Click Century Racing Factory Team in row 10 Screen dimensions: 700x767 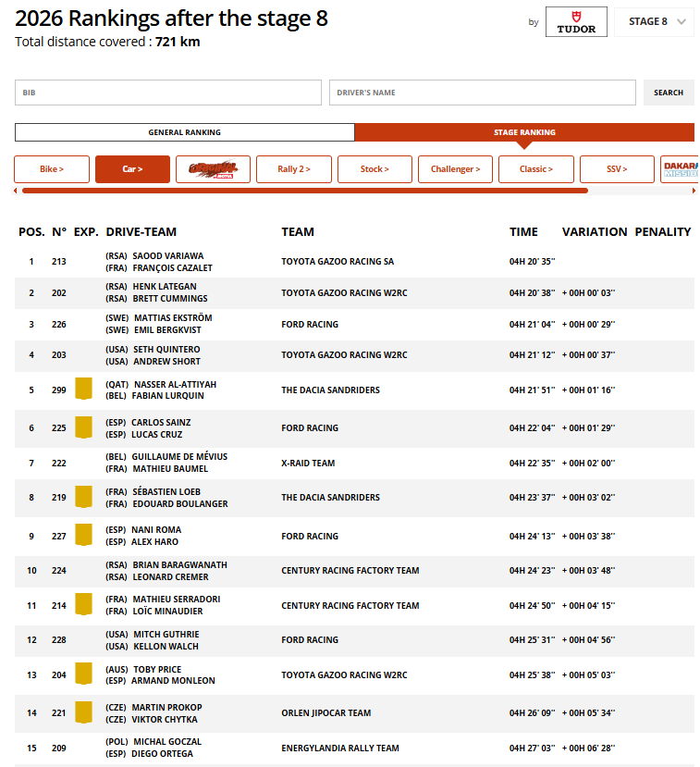point(350,570)
